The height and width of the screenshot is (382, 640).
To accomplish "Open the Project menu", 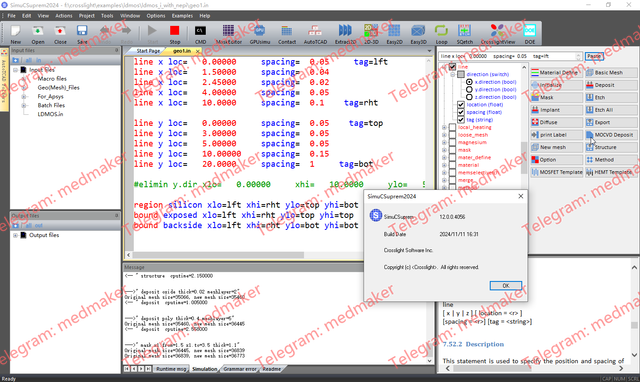I will (x=87, y=16).
